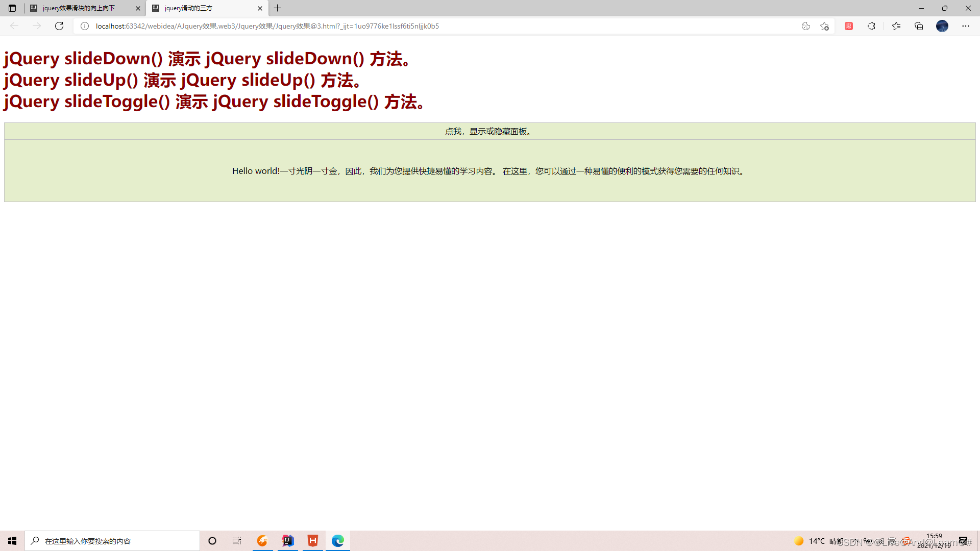
Task: Close the jquery滑动的三方 tab
Action: click(x=260, y=8)
